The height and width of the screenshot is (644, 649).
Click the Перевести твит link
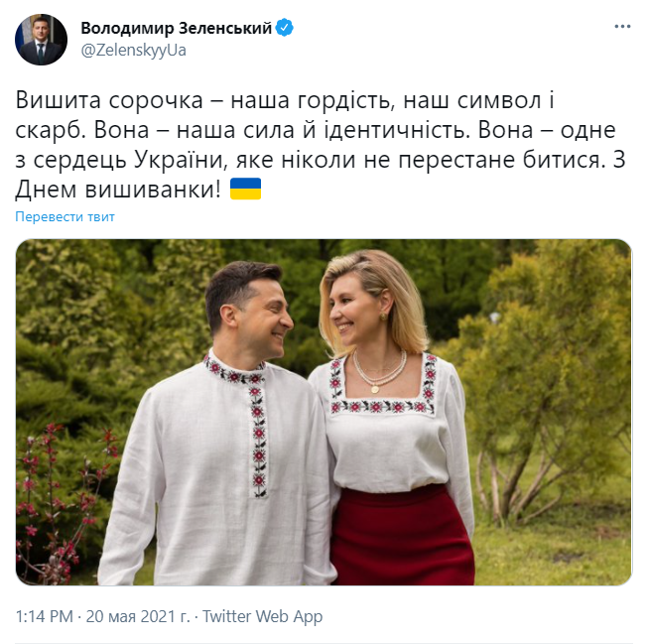click(x=65, y=217)
